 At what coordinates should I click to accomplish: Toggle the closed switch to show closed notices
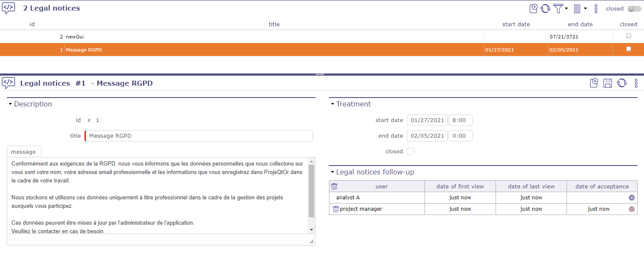634,9
